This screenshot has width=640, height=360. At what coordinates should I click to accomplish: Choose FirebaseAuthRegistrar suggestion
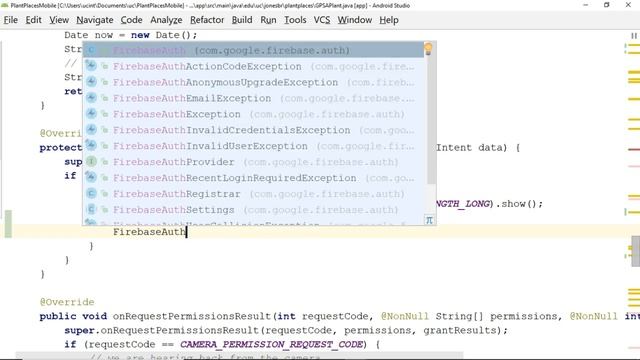coord(253,193)
